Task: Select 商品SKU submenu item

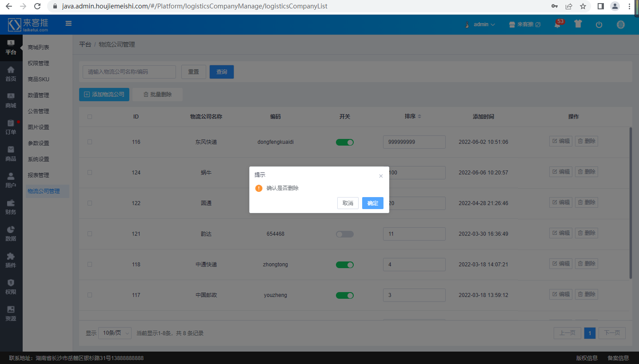Action: [38, 79]
